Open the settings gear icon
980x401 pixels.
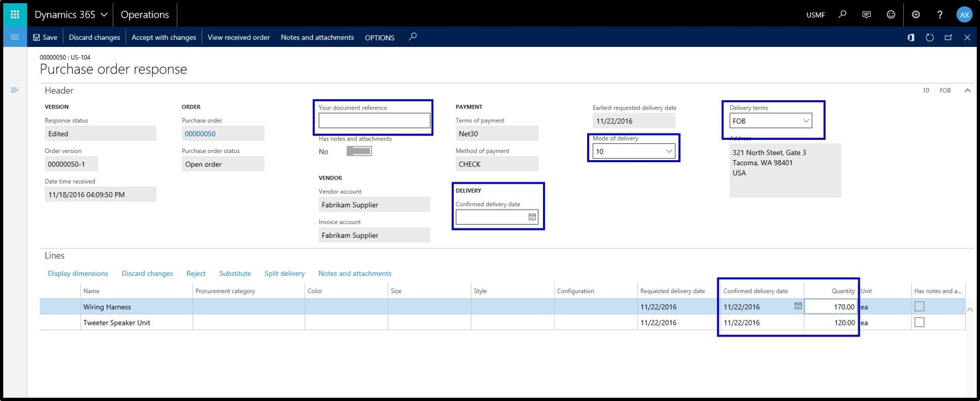coord(916,14)
